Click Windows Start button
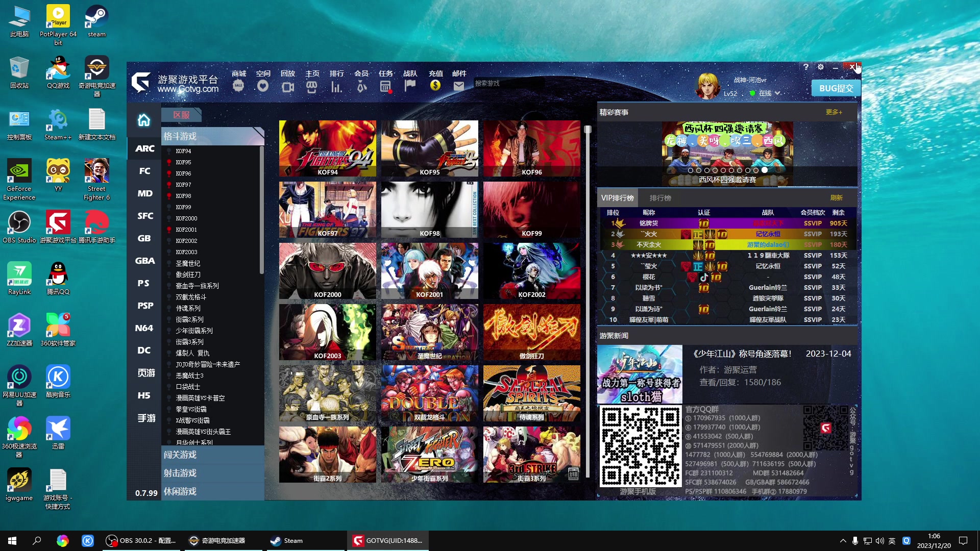The height and width of the screenshot is (551, 980). click(12, 541)
